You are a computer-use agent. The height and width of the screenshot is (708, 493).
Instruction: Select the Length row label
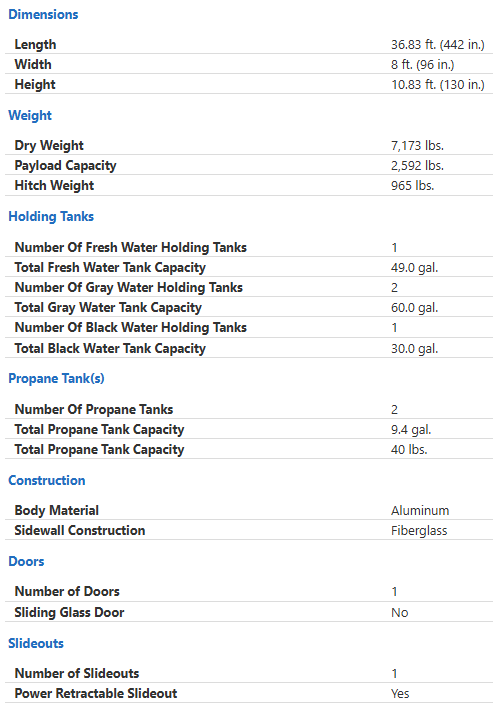[35, 45]
